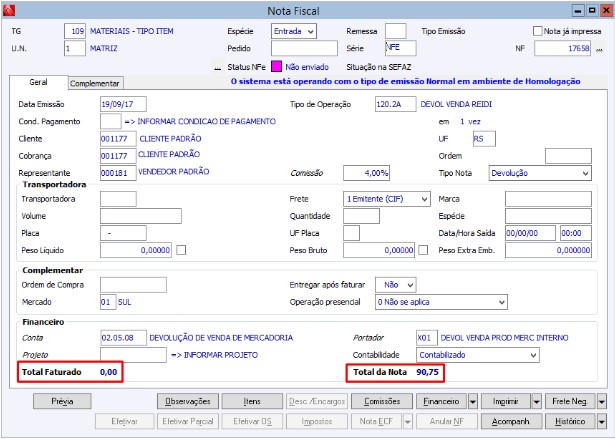Open the Tipo Nota 'Devolução' dropdown

click(540, 173)
